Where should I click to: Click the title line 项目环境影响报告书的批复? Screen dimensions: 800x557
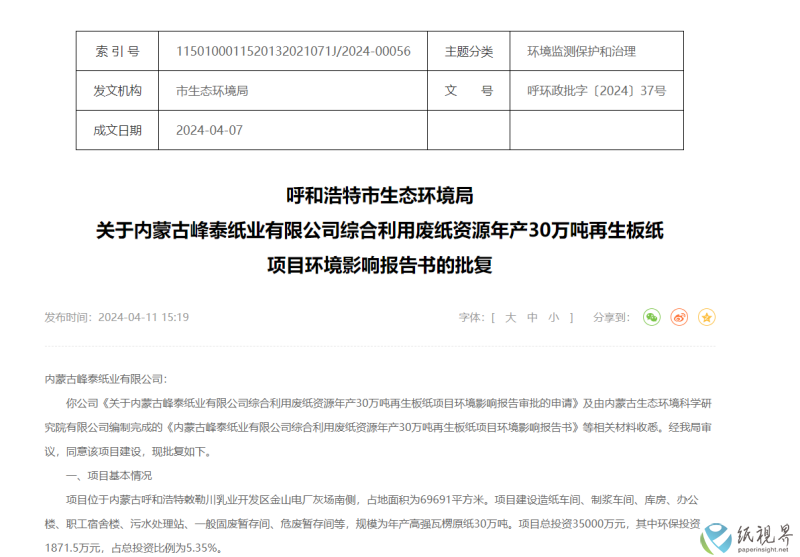pos(380,265)
